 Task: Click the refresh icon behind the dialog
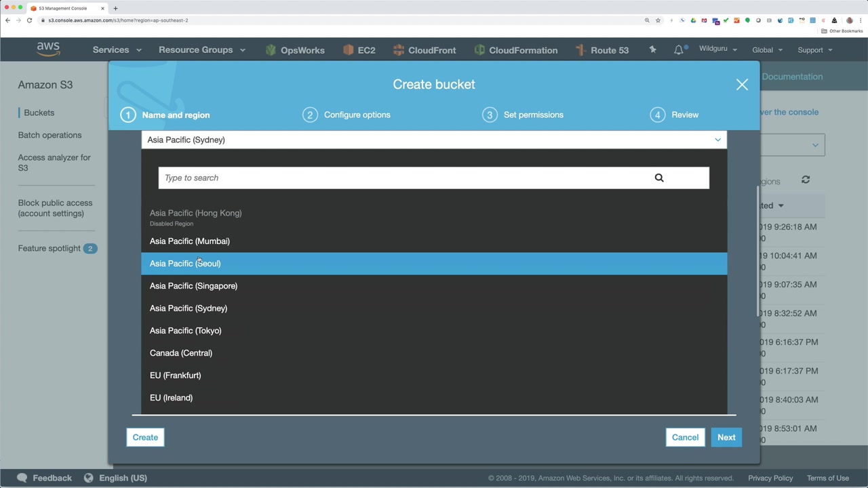(x=806, y=180)
